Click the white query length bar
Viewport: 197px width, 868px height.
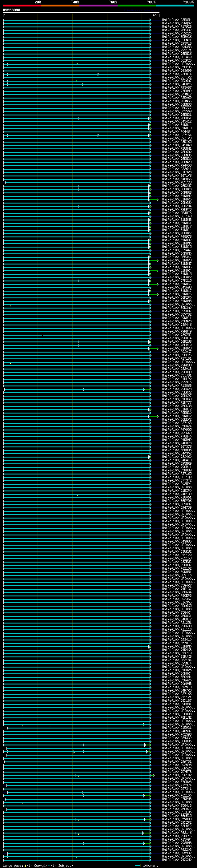pos(81,13)
